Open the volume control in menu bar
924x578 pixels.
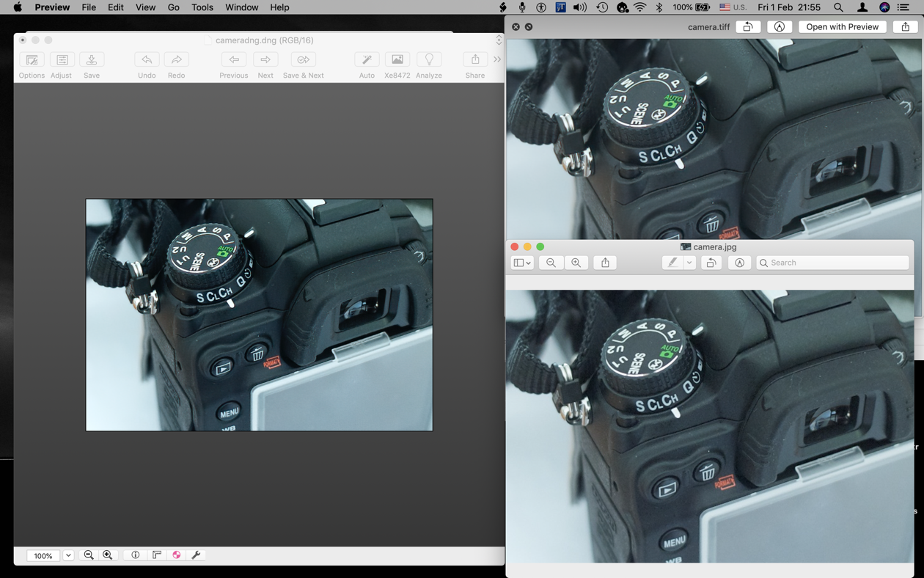(x=580, y=7)
